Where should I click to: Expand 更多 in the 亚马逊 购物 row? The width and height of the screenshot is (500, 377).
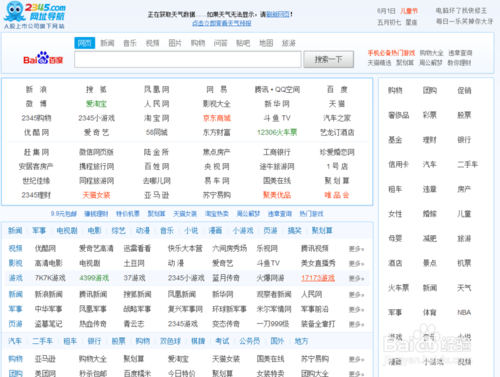tap(356, 359)
